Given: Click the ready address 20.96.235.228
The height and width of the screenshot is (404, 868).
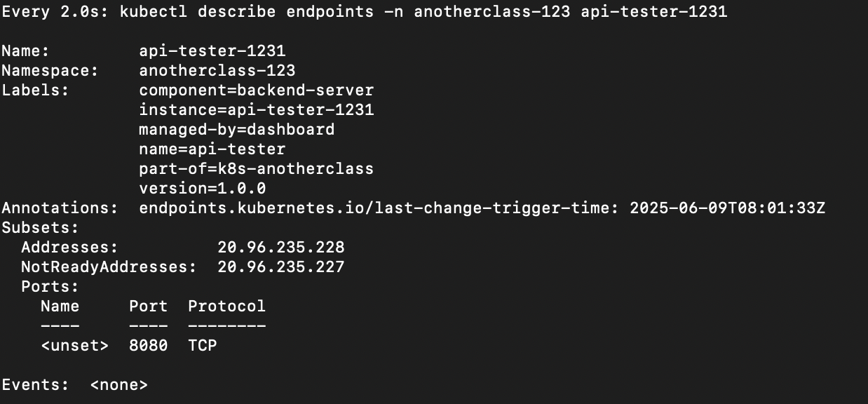Looking at the screenshot, I should [x=280, y=248].
